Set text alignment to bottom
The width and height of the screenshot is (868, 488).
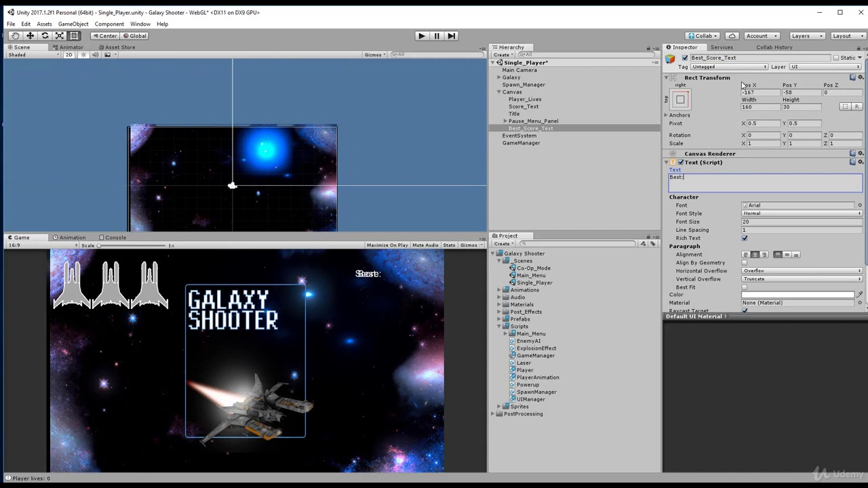(x=796, y=255)
